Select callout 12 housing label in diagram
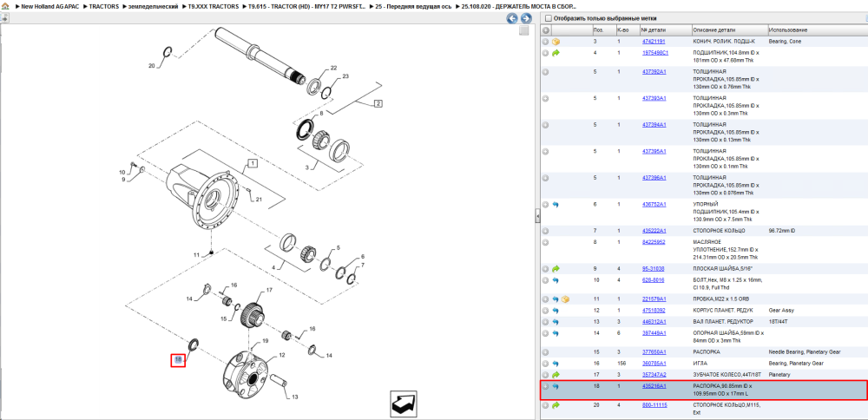This screenshot has width=868, height=420. 281,355
